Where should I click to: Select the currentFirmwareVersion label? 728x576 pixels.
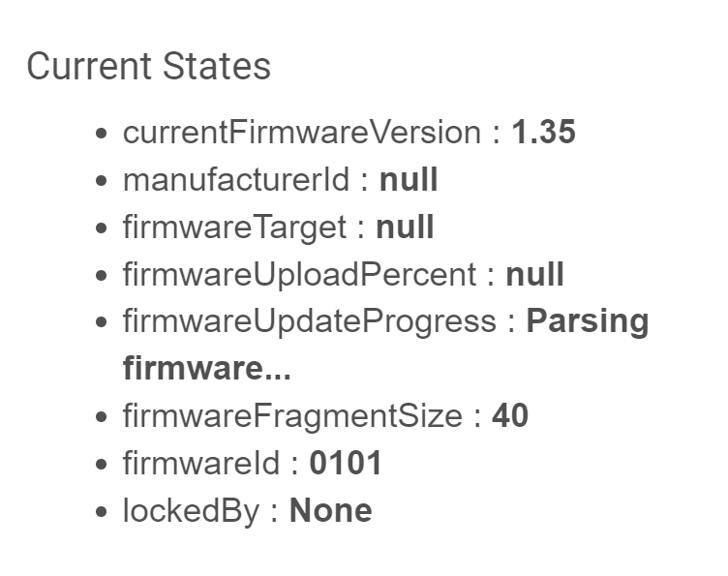point(302,133)
